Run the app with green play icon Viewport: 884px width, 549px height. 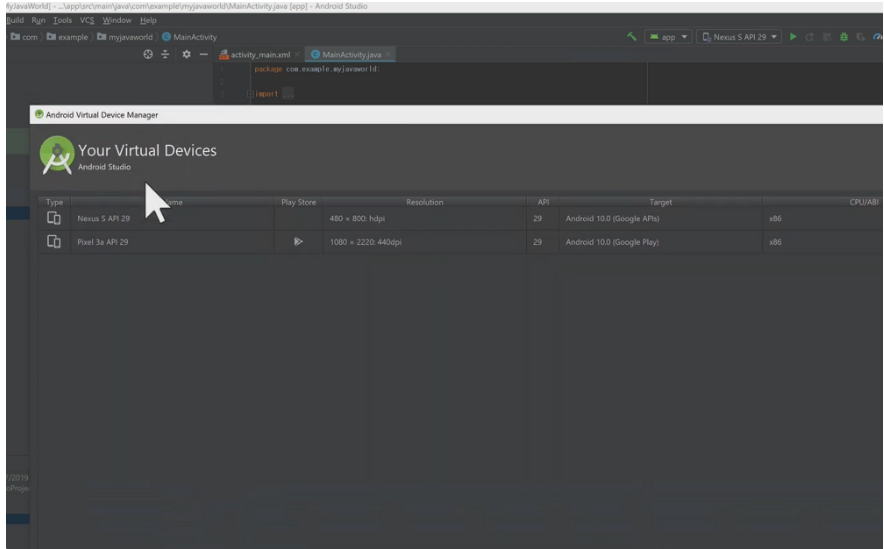click(x=793, y=37)
